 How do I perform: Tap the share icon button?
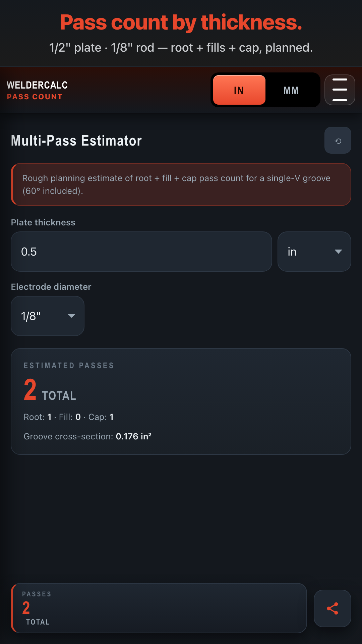[x=332, y=608]
